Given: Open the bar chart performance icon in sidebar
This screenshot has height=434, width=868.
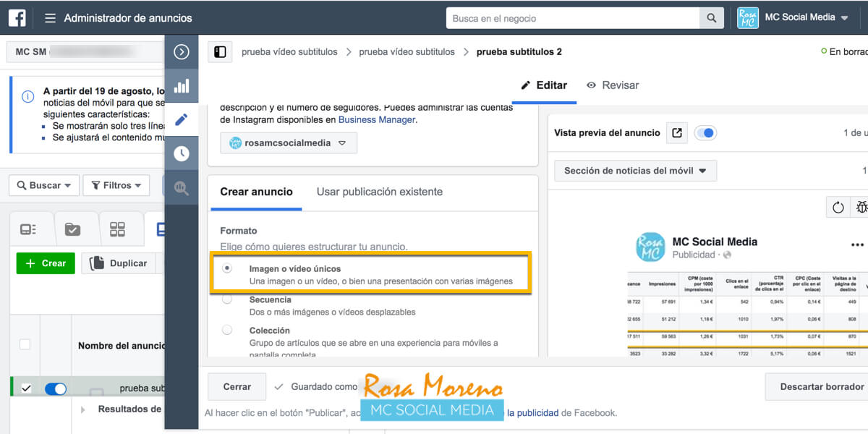Looking at the screenshot, I should click(x=182, y=85).
